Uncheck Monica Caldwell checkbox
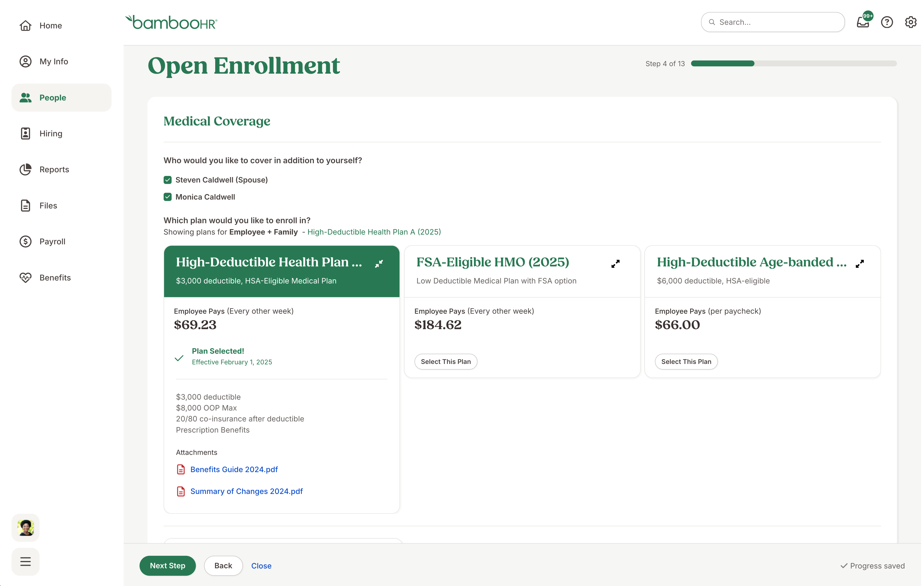This screenshot has height=586, width=924. [168, 197]
